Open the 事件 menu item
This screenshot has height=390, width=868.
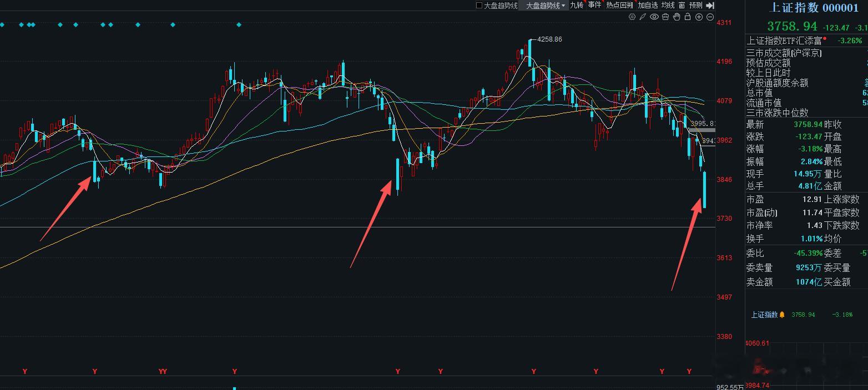click(594, 5)
